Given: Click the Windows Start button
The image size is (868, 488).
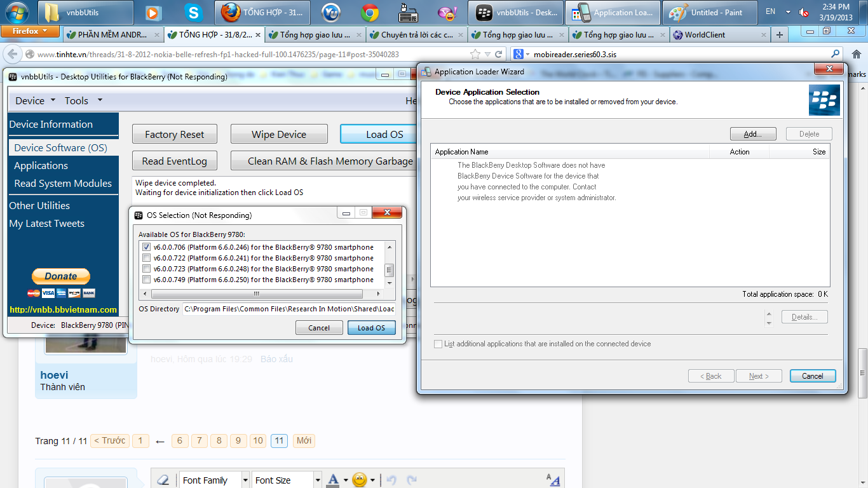Looking at the screenshot, I should (x=17, y=12).
